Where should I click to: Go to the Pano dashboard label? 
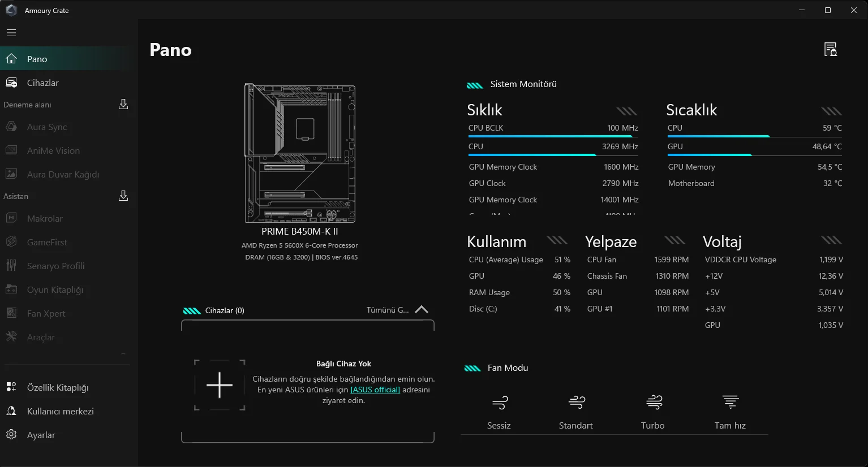tap(37, 59)
